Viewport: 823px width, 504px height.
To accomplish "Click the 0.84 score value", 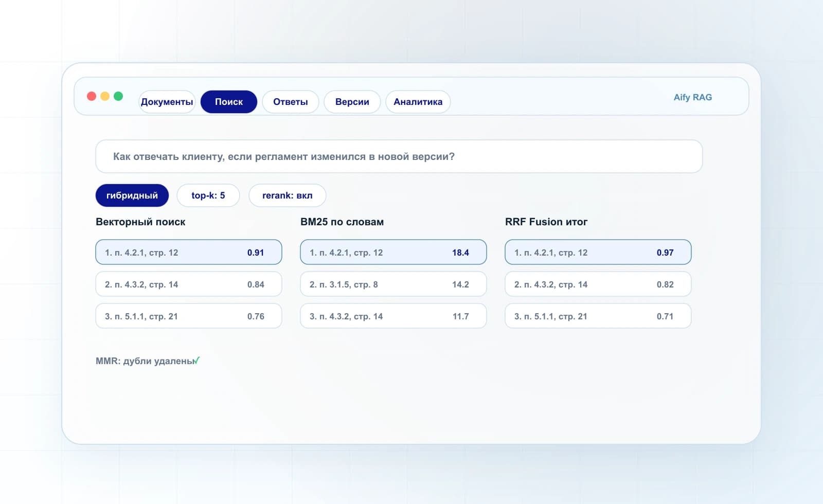I will tap(256, 284).
